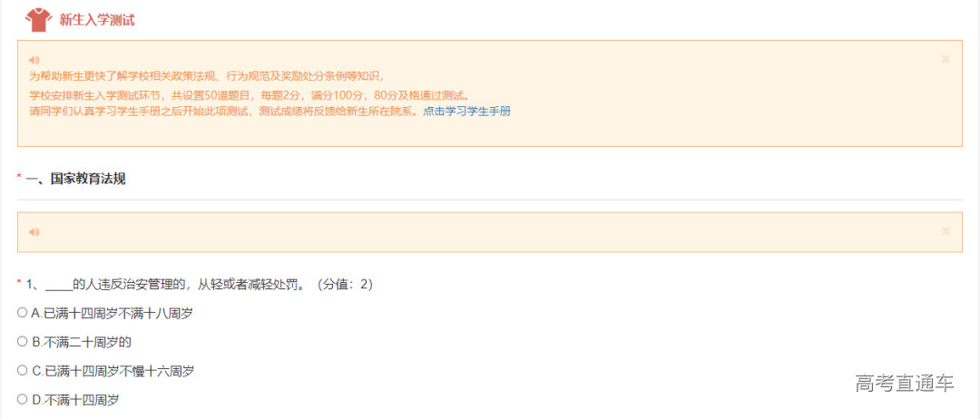This screenshot has height=419, width=980.
Task: Close the empty notice banner below 国家教育法规
Action: (946, 231)
